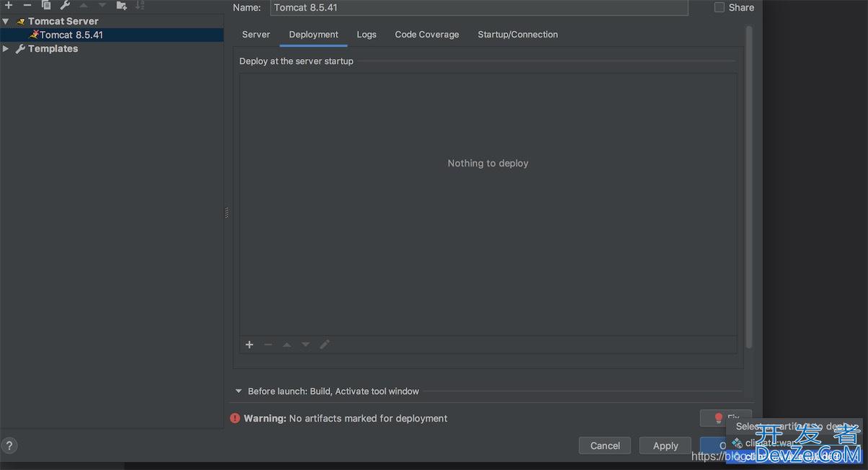This screenshot has width=868, height=470.
Task: Add an artifact to deploy list
Action: point(249,345)
